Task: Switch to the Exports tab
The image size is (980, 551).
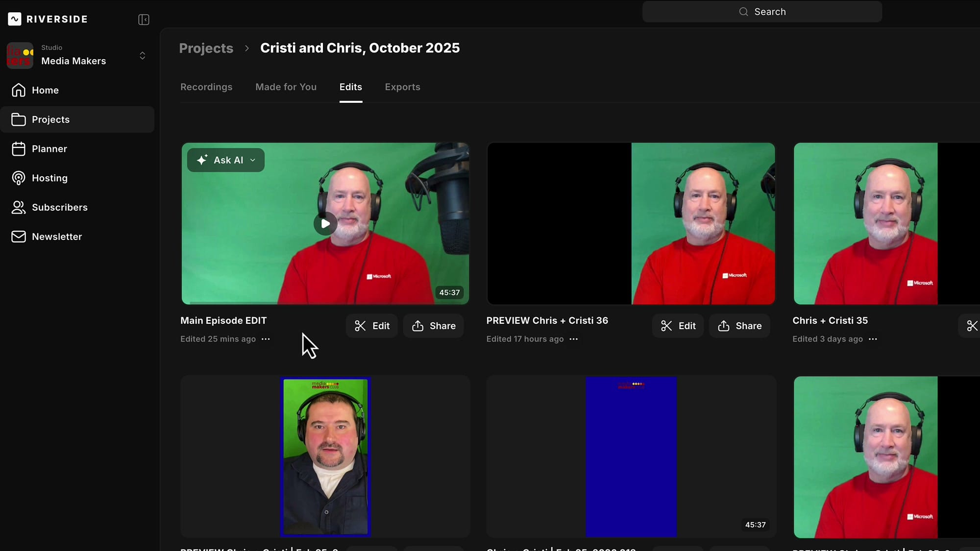Action: point(403,87)
